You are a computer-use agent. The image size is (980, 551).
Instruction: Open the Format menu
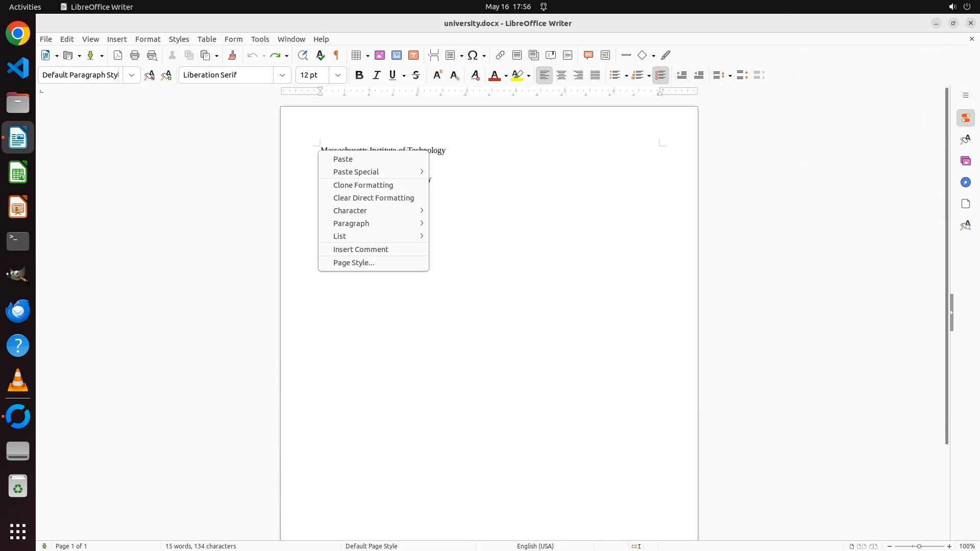pyautogui.click(x=148, y=39)
